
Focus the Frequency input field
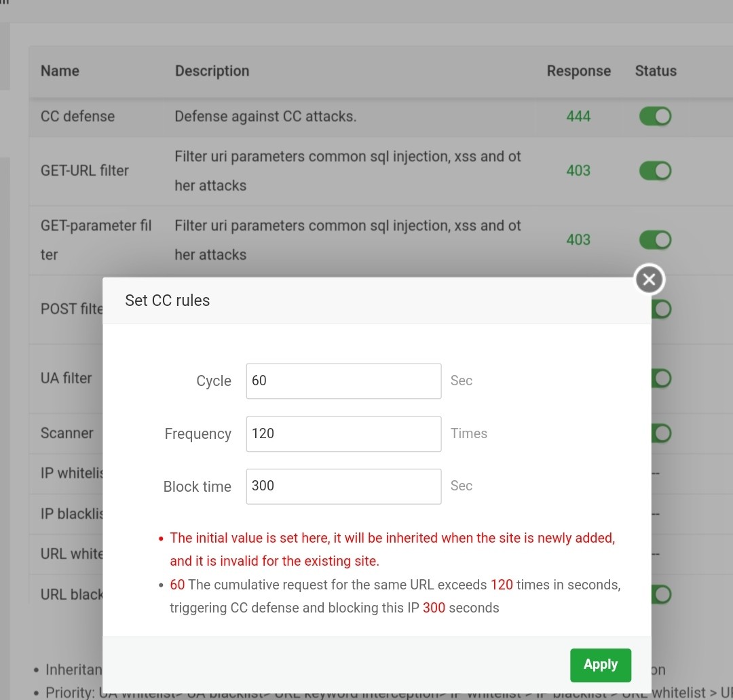[343, 434]
